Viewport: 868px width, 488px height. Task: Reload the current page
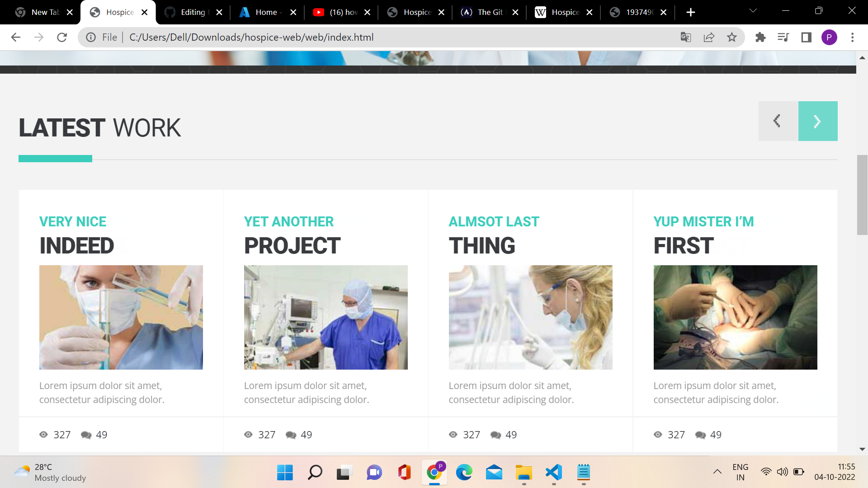(62, 38)
